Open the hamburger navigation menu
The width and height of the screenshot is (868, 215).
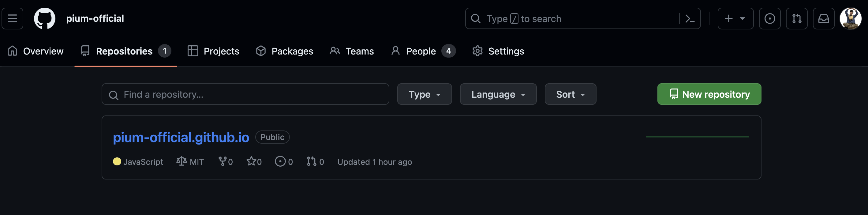(x=13, y=19)
